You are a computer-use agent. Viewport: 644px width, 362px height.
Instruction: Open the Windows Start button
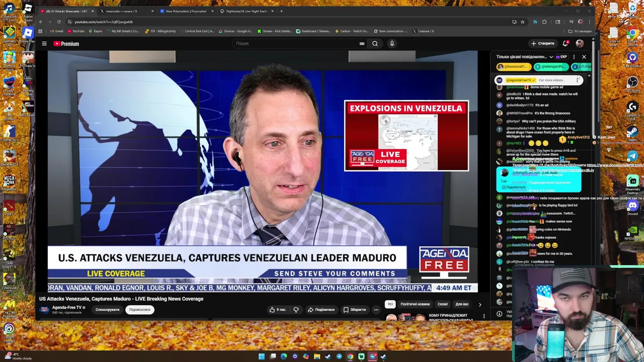point(262,356)
